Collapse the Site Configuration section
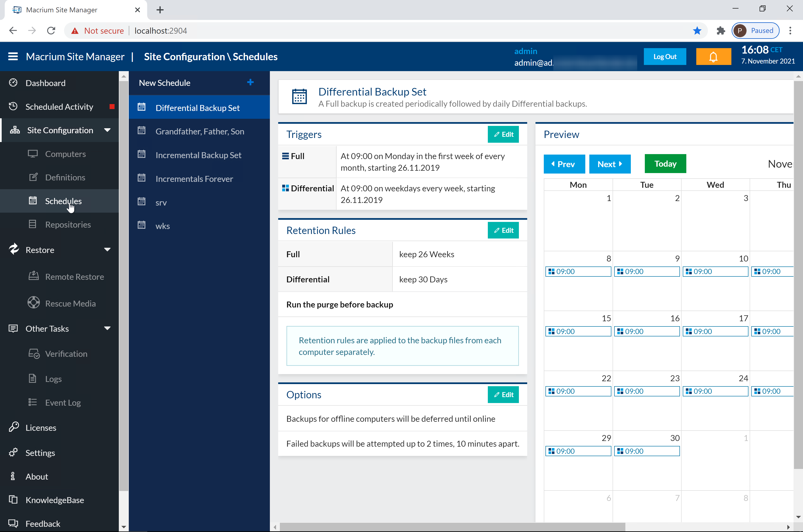Screen dimensions: 803x532 point(107,130)
